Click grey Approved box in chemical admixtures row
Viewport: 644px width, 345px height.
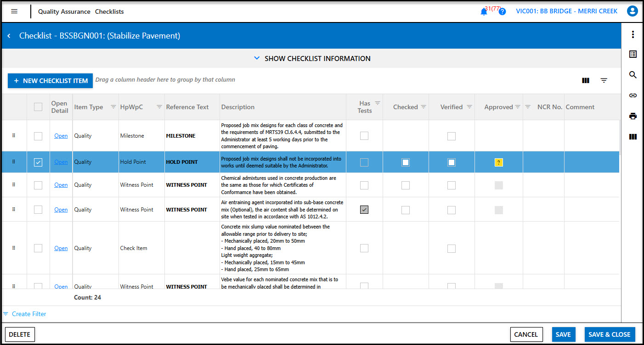tap(499, 185)
